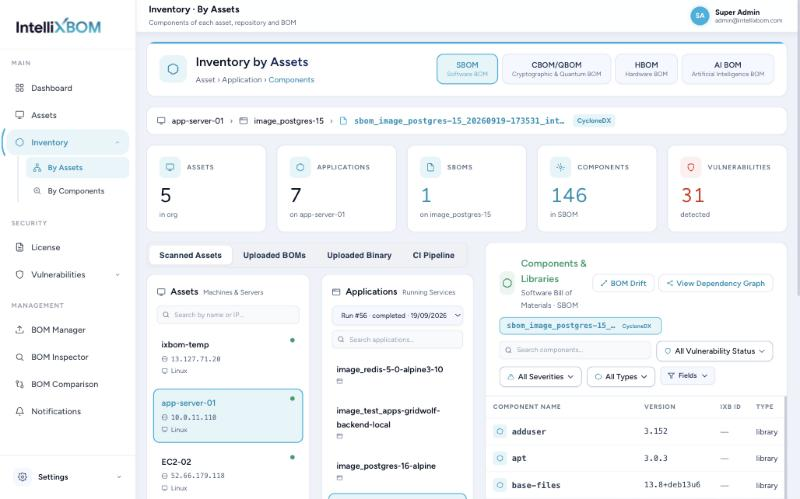Select the Uploaded BOMs tab

(274, 255)
